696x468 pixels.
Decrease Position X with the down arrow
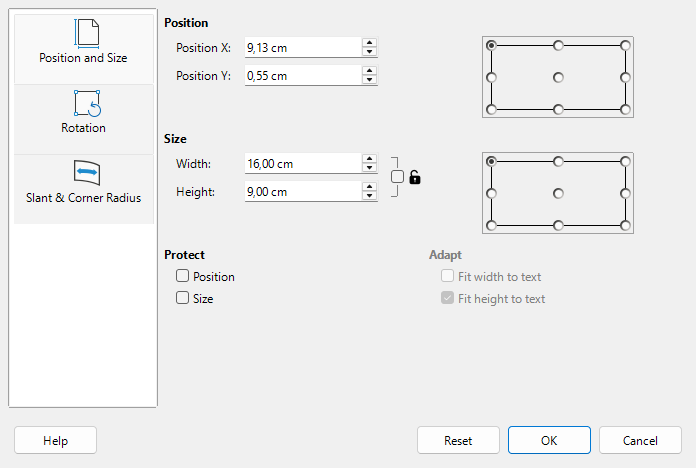tap(369, 52)
